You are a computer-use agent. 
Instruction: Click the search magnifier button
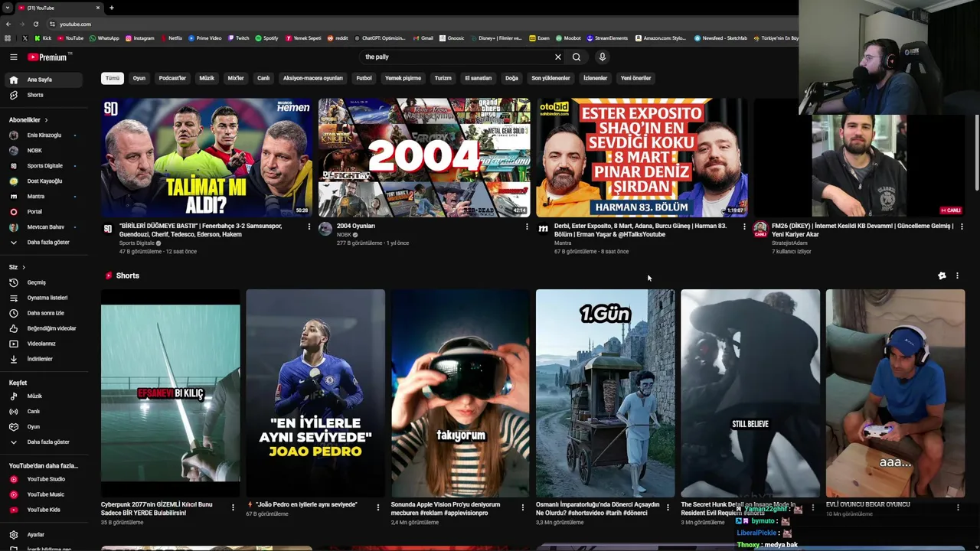577,57
